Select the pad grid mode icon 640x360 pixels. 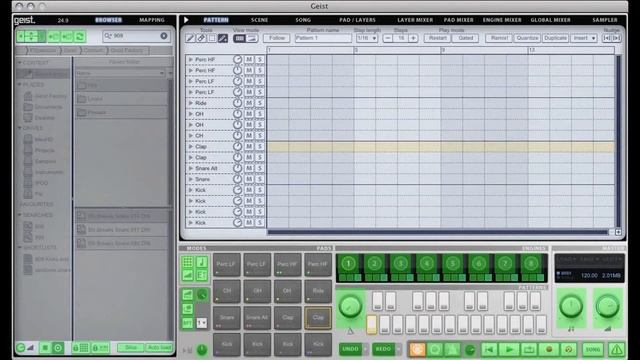(x=187, y=262)
